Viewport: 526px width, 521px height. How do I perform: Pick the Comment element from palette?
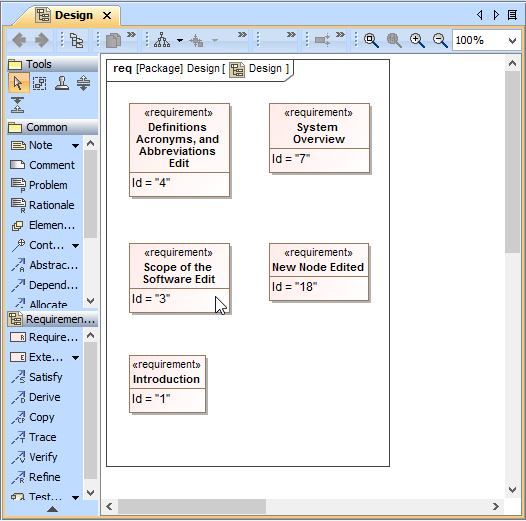click(x=42, y=165)
